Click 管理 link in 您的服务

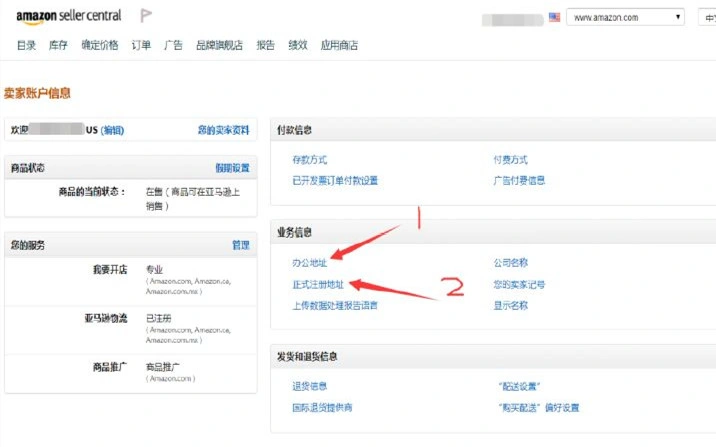point(241,245)
